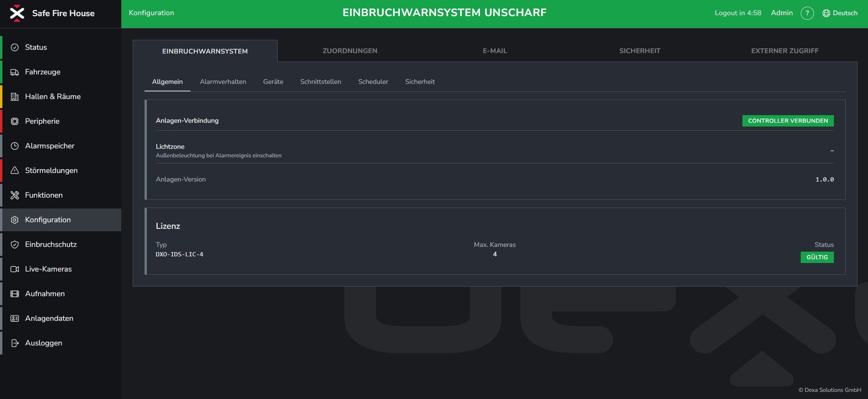Click the Alarmspeicher clock icon

tap(15, 146)
